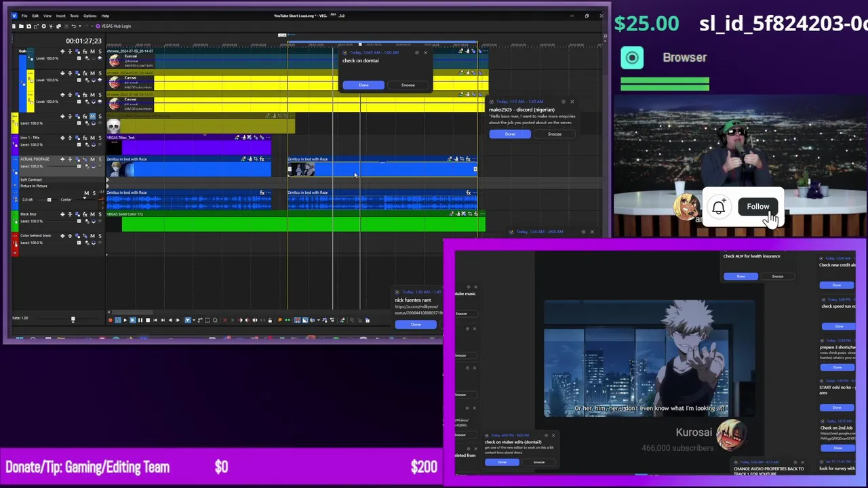Open Event FX on Zenitsu audio event

pyautogui.click(x=262, y=192)
